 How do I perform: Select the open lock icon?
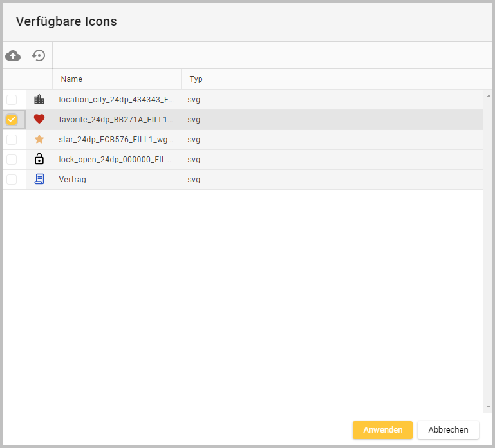point(39,159)
